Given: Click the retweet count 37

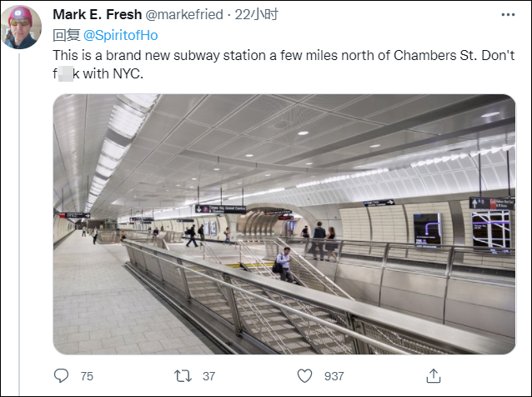Looking at the screenshot, I should [x=208, y=376].
